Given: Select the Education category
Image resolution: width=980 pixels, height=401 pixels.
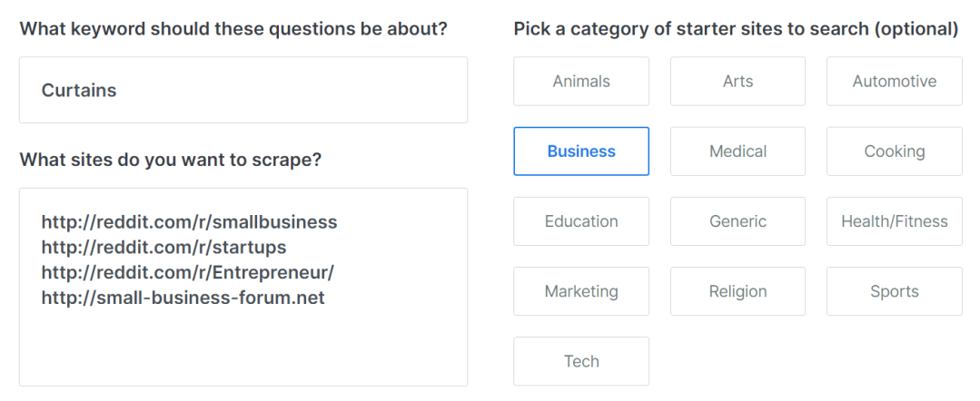Looking at the screenshot, I should tap(581, 221).
